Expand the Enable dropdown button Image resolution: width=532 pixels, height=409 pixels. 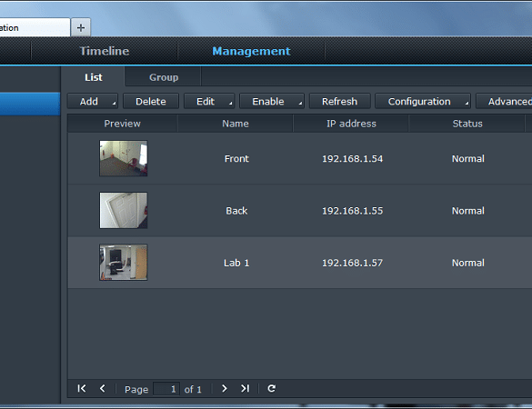tap(272, 102)
